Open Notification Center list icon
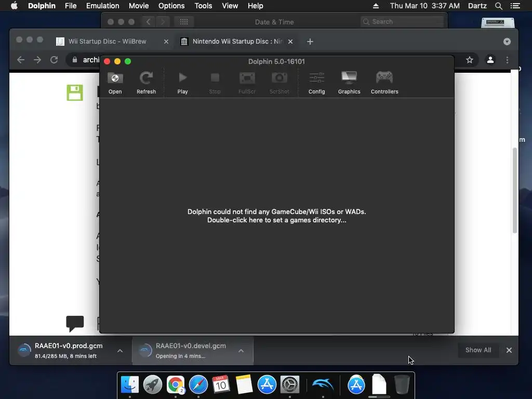This screenshot has width=532, height=399. tap(515, 6)
